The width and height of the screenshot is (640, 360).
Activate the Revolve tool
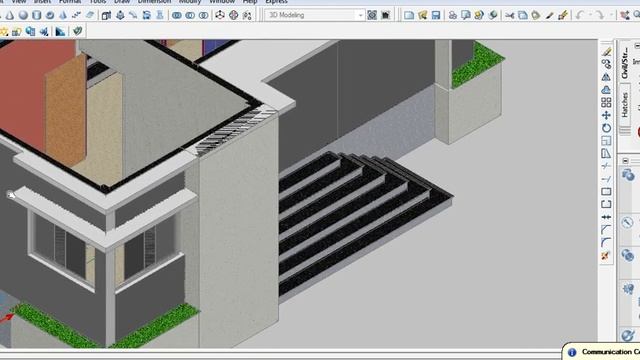pos(147,16)
